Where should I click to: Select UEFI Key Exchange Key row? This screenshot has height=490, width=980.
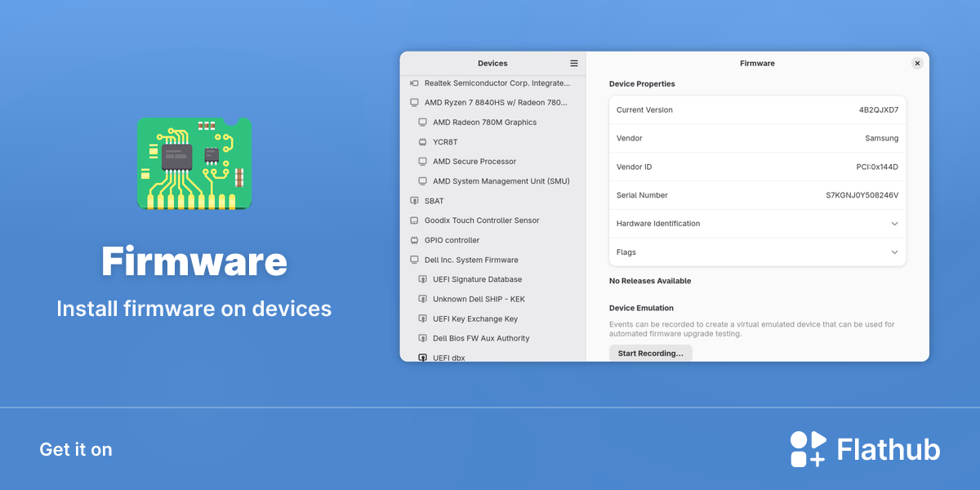click(492, 318)
